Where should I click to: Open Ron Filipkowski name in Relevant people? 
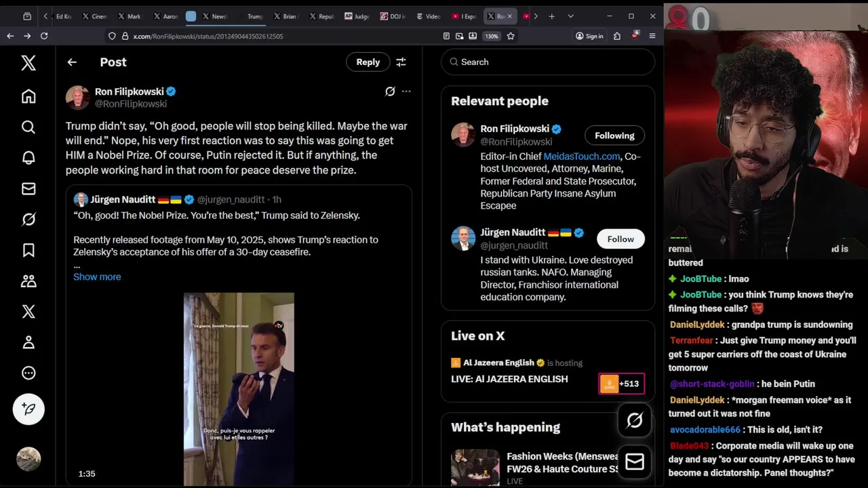click(515, 129)
